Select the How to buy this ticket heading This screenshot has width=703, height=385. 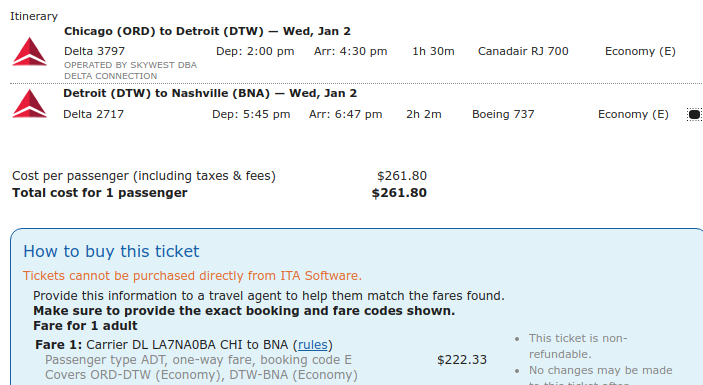tap(111, 251)
